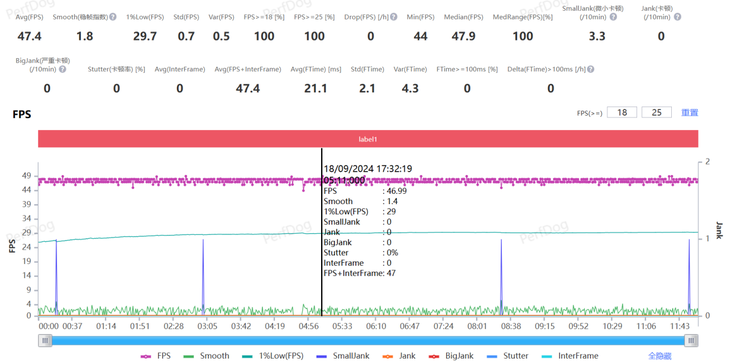730x362 pixels.
Task: Click the FTime>=100ms [%] label
Action: click(467, 69)
